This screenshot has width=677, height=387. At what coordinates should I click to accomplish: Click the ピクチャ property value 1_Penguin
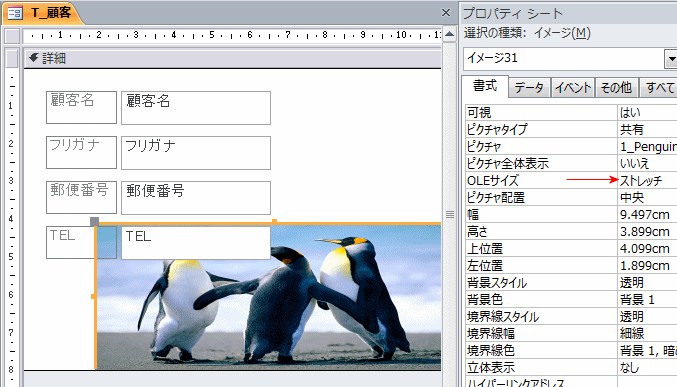(x=647, y=146)
